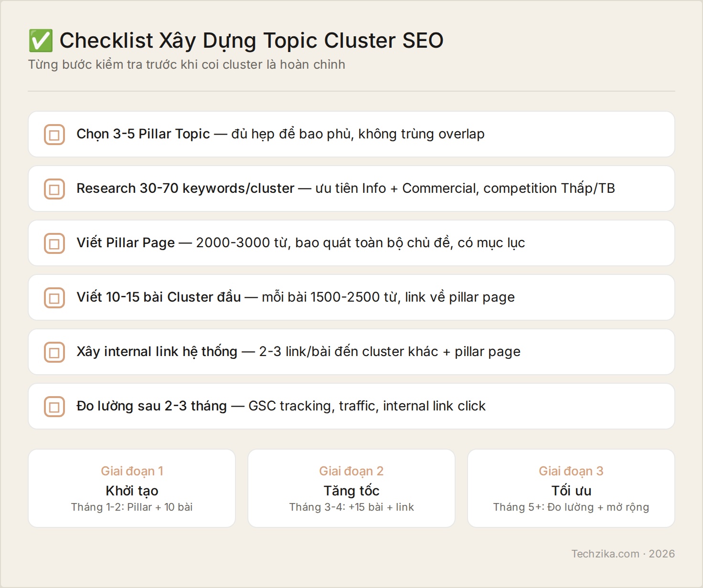Click text 'GSC tracking, traffic, internal link click'
703x588 pixels.
click(x=367, y=406)
